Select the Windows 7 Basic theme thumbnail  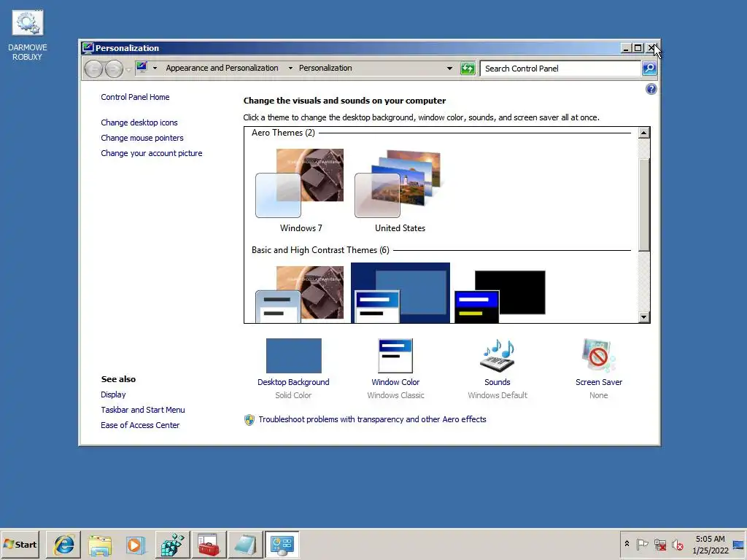[x=300, y=294]
